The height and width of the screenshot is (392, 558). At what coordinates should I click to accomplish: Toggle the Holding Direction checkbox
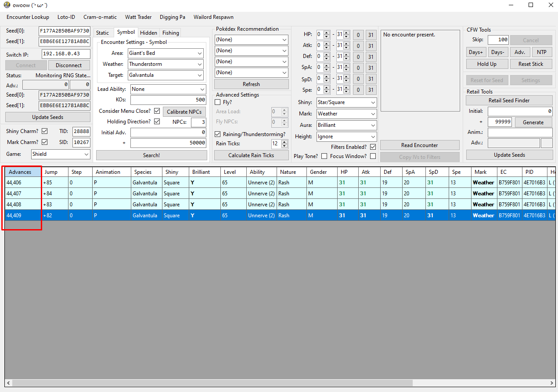pyautogui.click(x=157, y=122)
